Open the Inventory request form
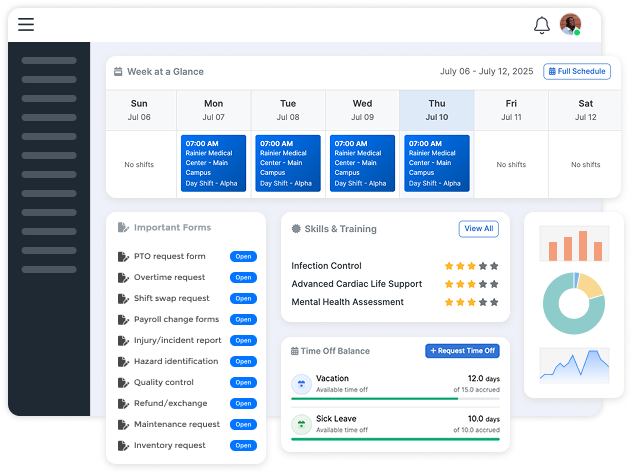This screenshot has width=632, height=474. coord(243,445)
